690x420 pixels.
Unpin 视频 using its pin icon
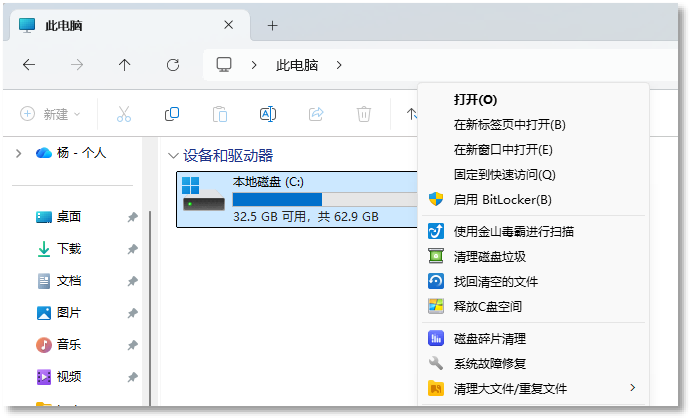click(x=132, y=377)
